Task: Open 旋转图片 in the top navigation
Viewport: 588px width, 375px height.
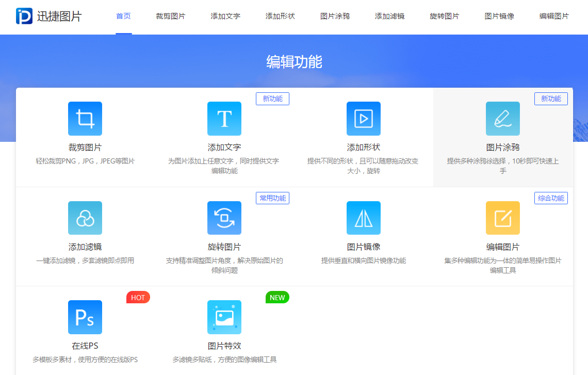Action: click(445, 16)
